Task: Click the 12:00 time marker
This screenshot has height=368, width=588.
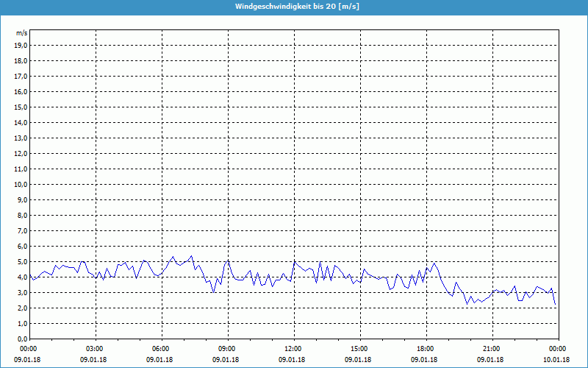Action: [x=293, y=349]
